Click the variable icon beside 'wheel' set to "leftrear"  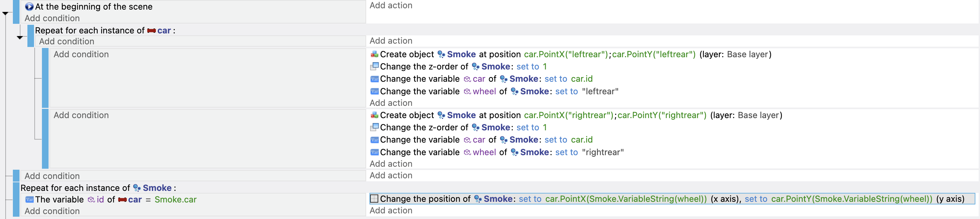[374, 91]
